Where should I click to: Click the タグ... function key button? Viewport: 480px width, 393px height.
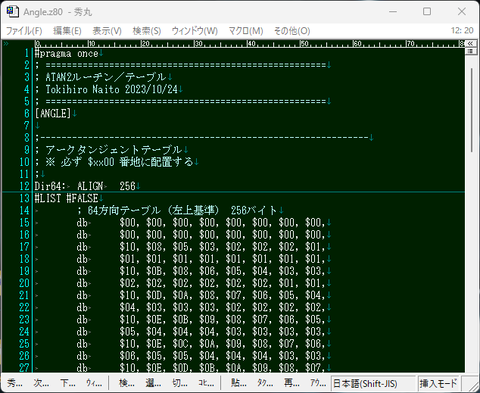(x=265, y=383)
